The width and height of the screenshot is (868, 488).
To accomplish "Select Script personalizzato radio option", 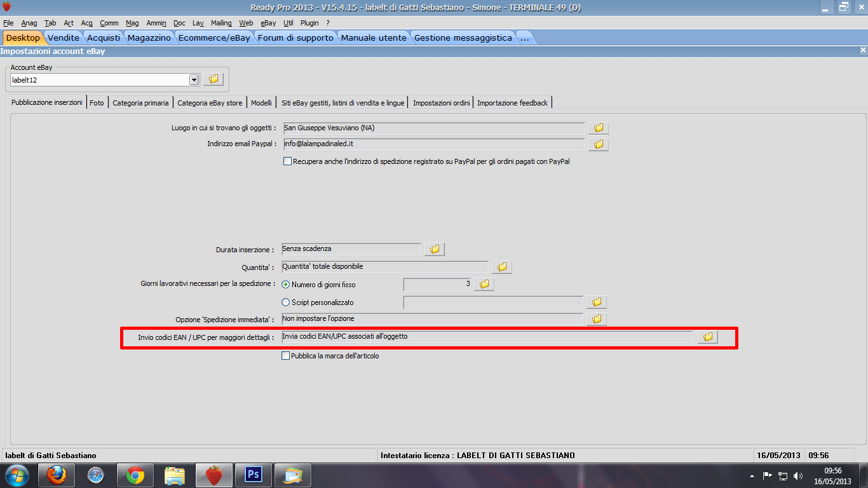I will coord(285,302).
